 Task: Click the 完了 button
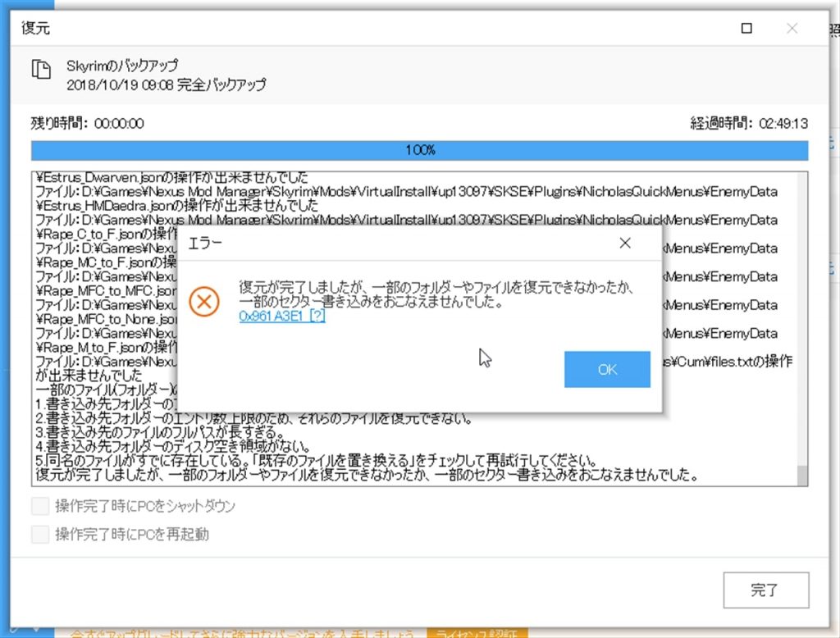tap(765, 590)
